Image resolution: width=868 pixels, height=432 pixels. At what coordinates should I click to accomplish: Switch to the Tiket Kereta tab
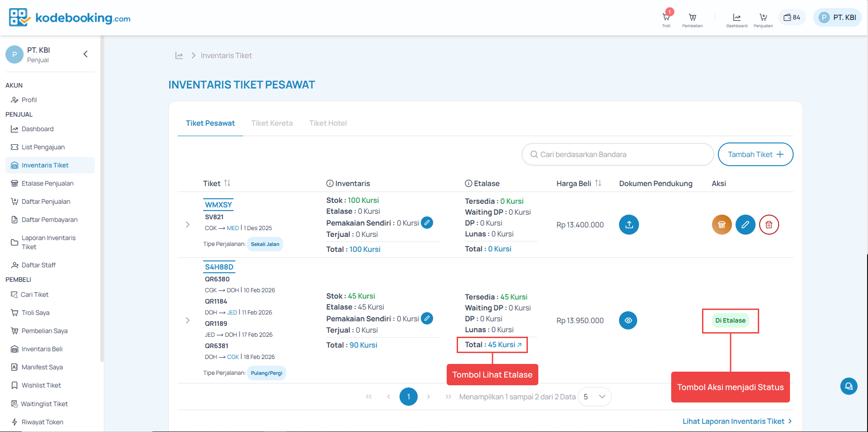click(x=272, y=123)
